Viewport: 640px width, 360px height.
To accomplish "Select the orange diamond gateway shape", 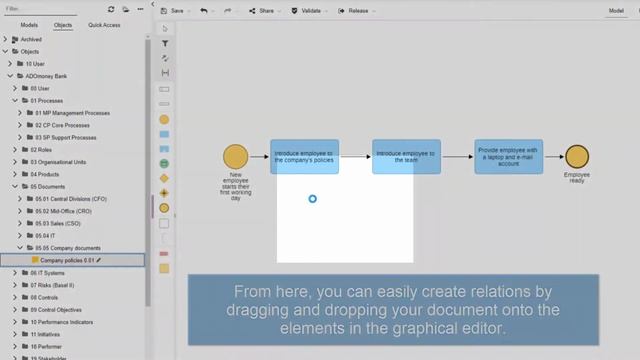I will click(x=164, y=178).
